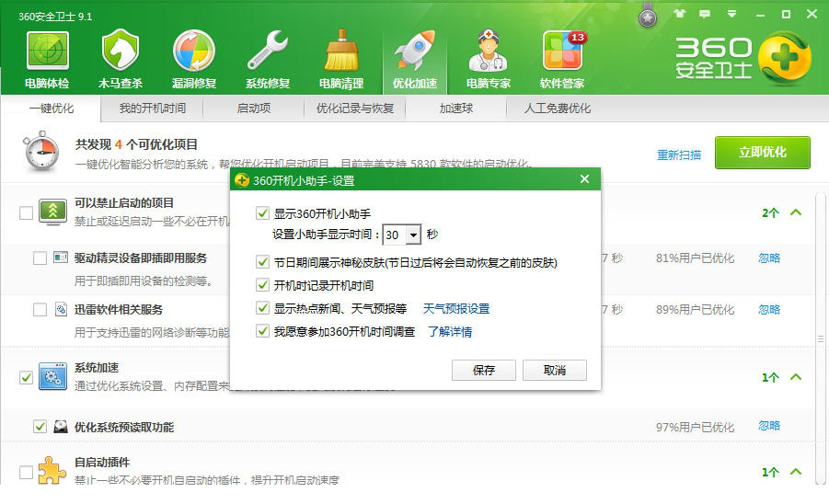Click the 360 icon in dialog title bar
Screen dimensions: 829x504
click(x=242, y=180)
